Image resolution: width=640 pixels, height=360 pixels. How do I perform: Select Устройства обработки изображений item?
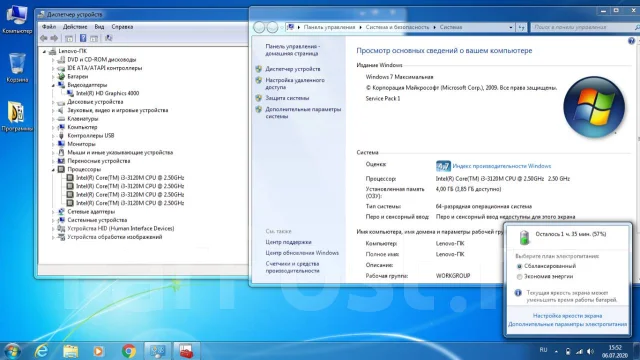click(x=115, y=237)
